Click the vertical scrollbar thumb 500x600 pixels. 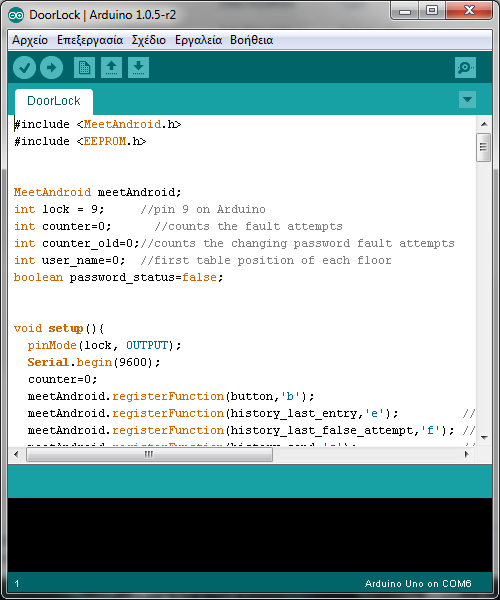(484, 147)
